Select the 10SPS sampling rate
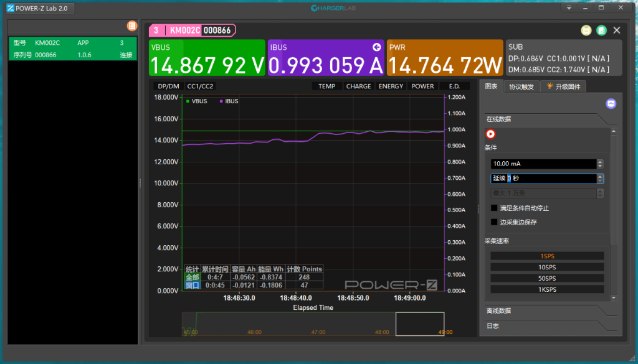638x364 pixels. pos(547,268)
